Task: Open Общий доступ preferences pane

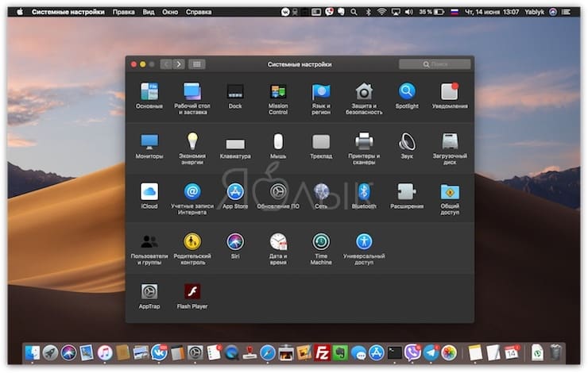Action: (x=450, y=199)
